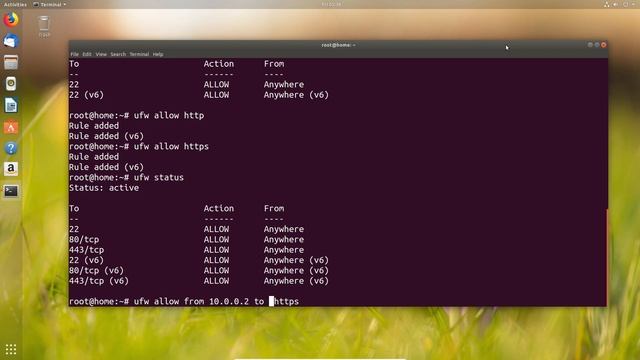Image resolution: width=640 pixels, height=360 pixels.
Task: Open the network status icon in top bar
Action: point(607,4)
